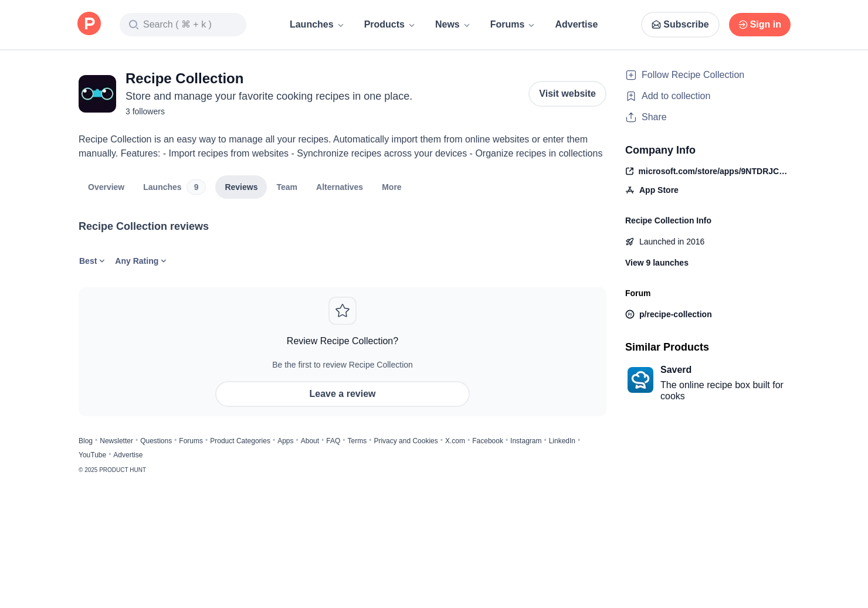The height and width of the screenshot is (608, 868).
Task: Open the Privacy and Cookies footer link
Action: tap(406, 441)
